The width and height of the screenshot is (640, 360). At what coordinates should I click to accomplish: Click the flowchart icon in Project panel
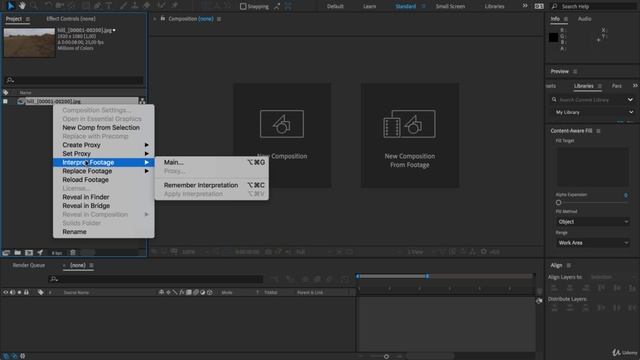142,101
